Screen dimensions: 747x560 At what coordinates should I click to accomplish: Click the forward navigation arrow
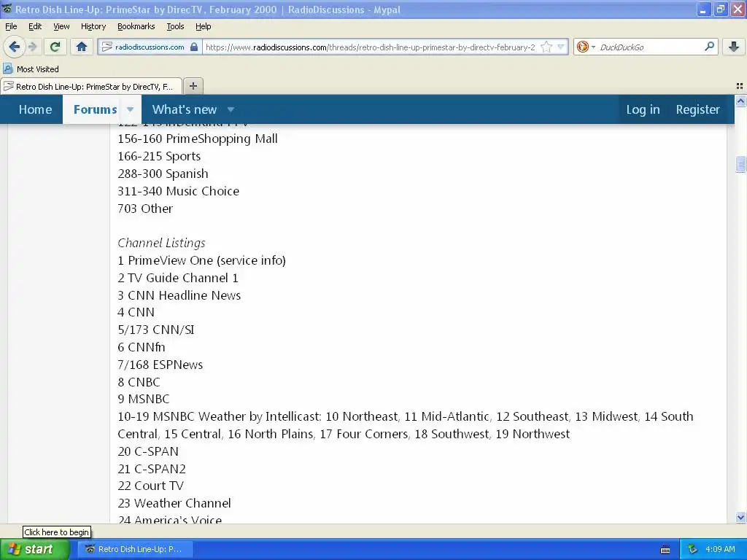(32, 47)
